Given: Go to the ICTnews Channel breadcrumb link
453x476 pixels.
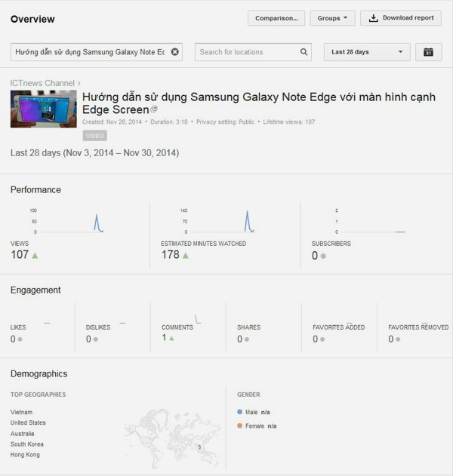Looking at the screenshot, I should [42, 83].
